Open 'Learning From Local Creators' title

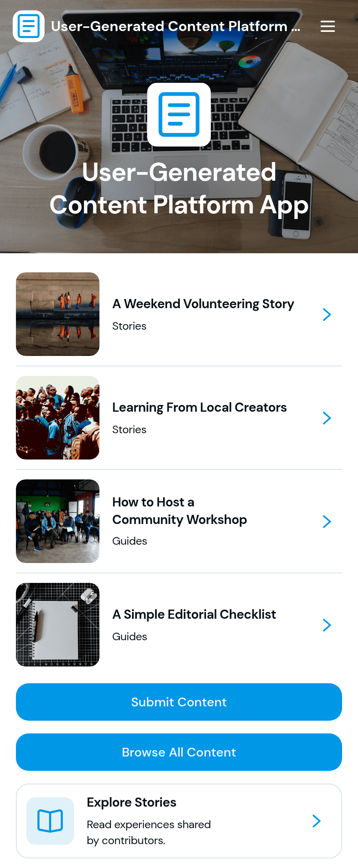[x=199, y=407]
